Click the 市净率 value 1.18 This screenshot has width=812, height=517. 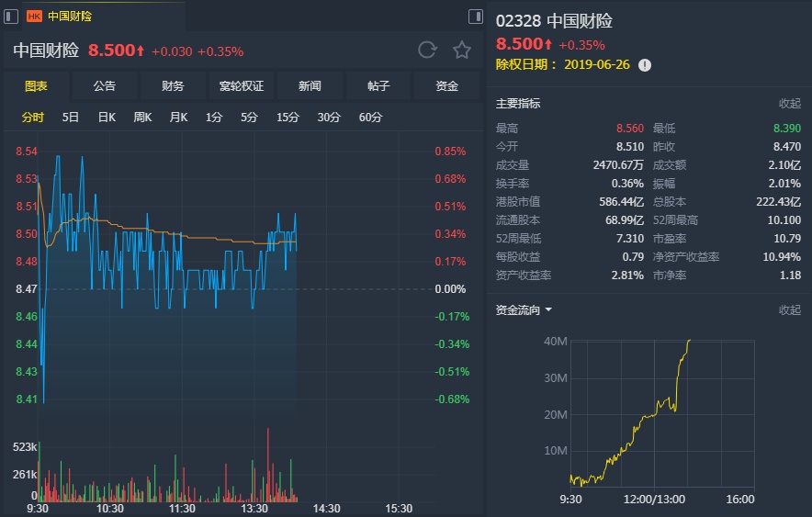790,275
